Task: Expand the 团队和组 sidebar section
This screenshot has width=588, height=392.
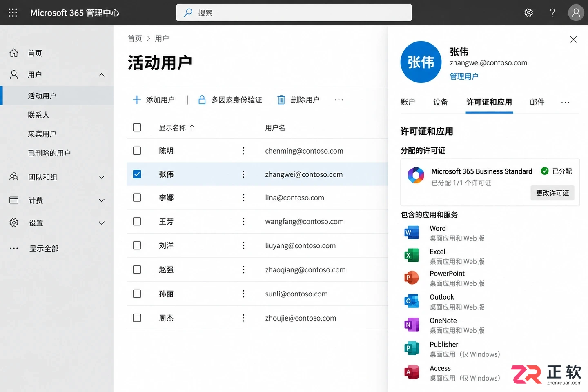Action: [x=102, y=177]
